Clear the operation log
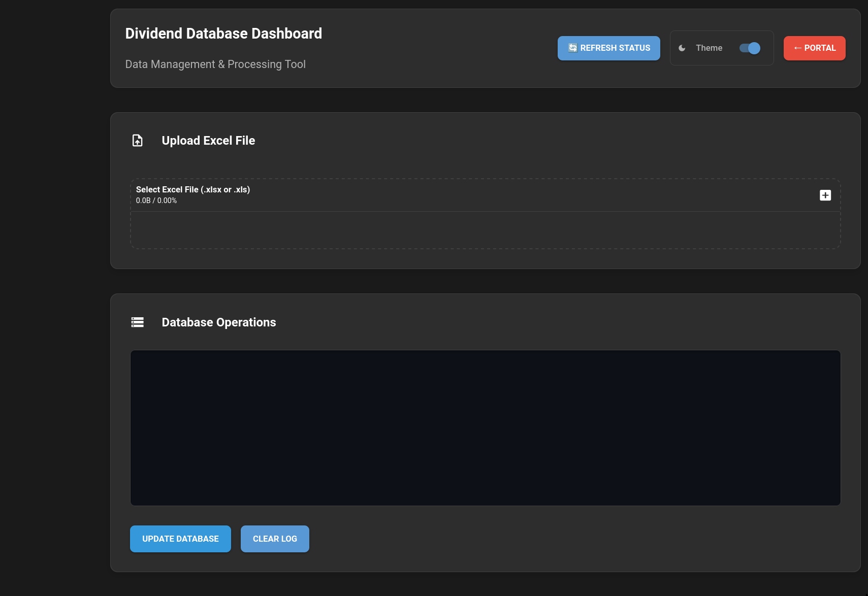The image size is (868, 596). 275,539
